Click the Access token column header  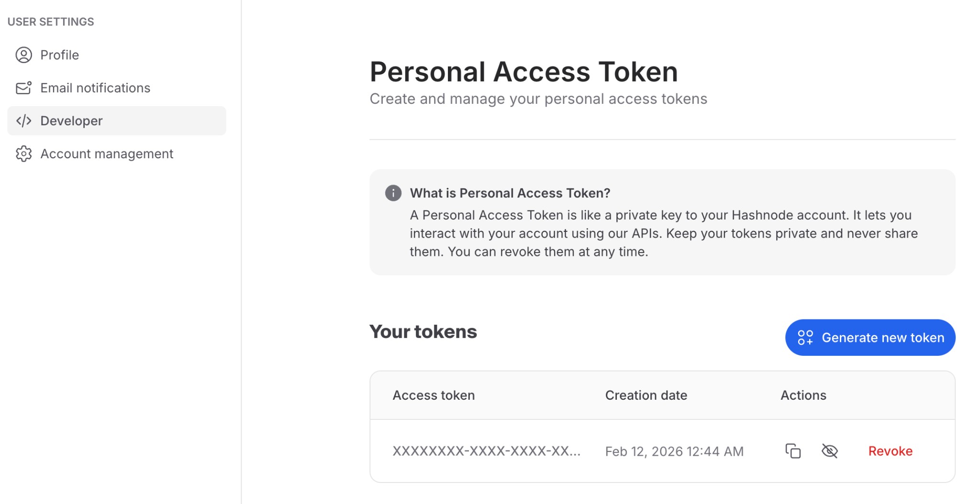point(433,395)
